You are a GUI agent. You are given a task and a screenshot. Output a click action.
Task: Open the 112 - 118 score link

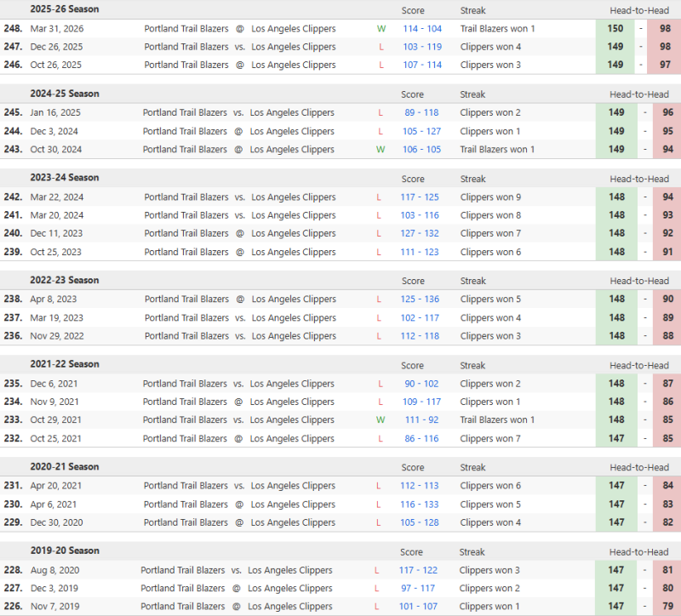point(420,336)
